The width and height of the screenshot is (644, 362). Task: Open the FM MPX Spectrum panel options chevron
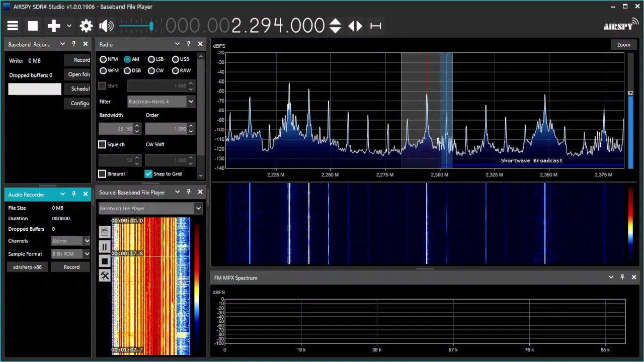(611, 277)
